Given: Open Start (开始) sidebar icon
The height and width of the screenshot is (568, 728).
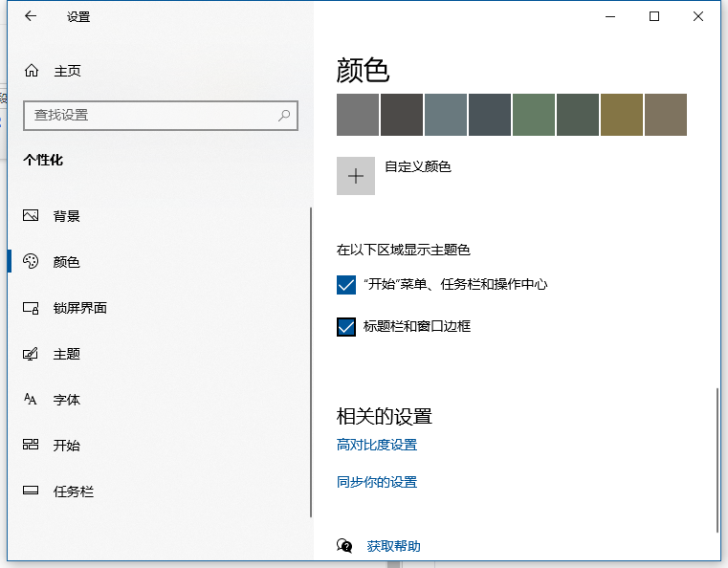Looking at the screenshot, I should 31,446.
